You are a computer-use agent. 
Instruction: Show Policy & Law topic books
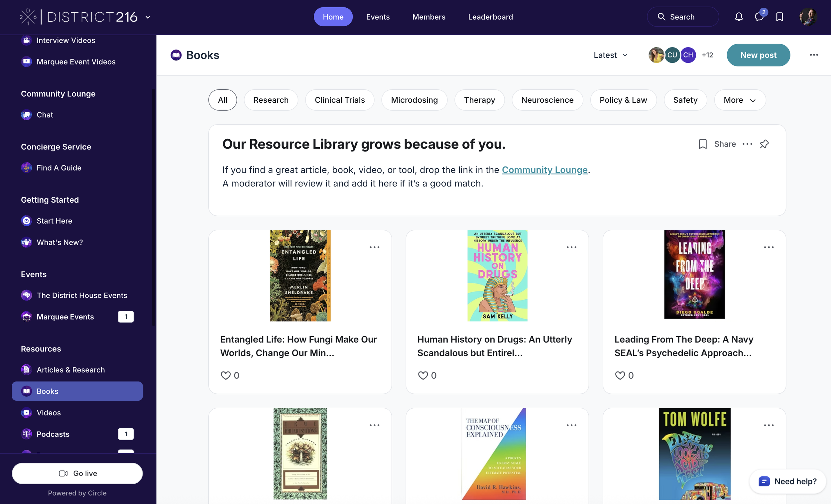(x=623, y=100)
